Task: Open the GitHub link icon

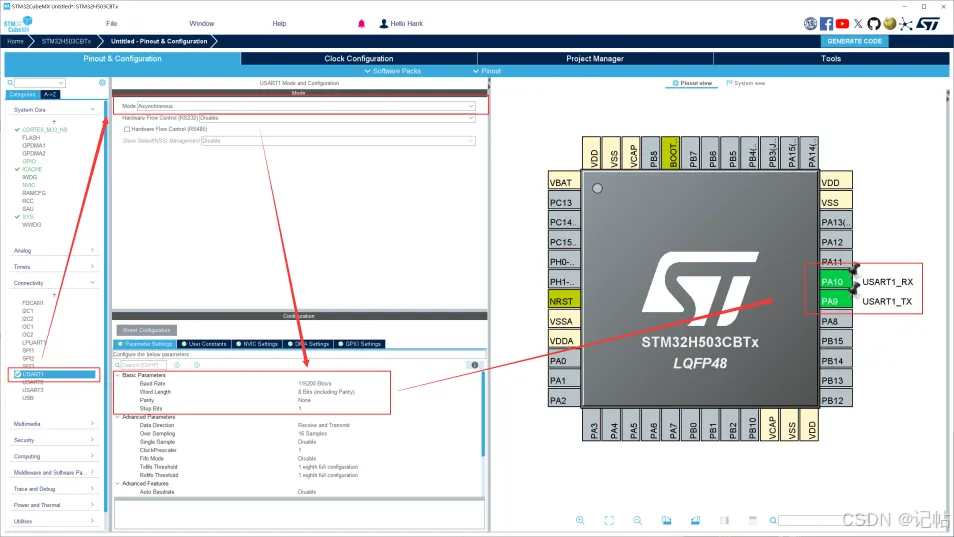Action: coord(874,24)
